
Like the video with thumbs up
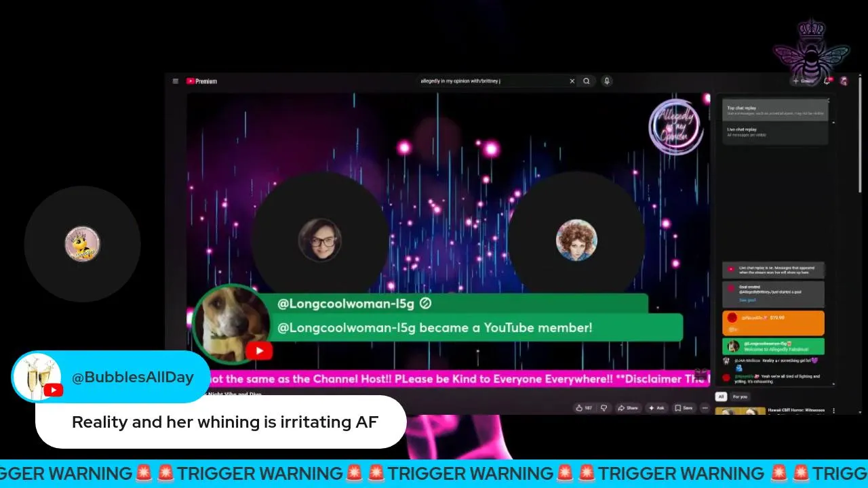pos(584,408)
